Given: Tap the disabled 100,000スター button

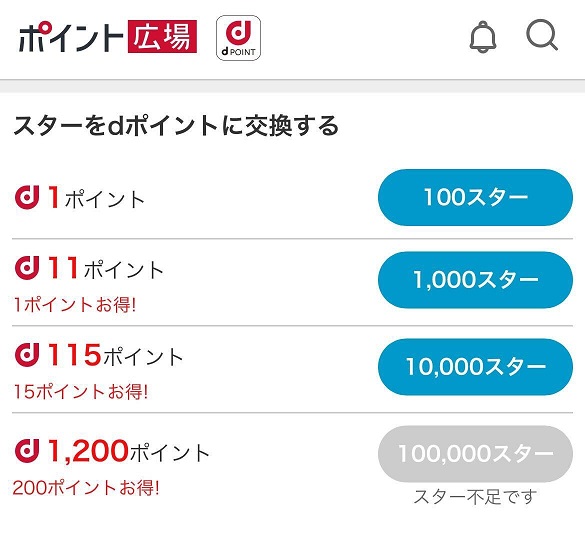Looking at the screenshot, I should click(x=475, y=454).
